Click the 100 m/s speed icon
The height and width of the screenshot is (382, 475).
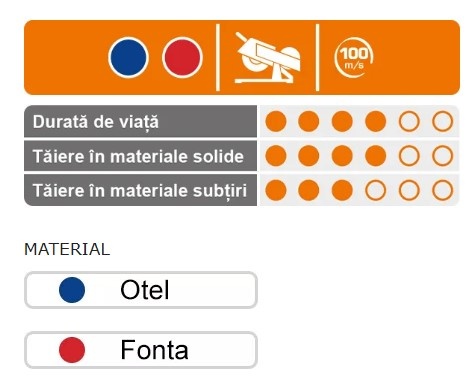(354, 58)
